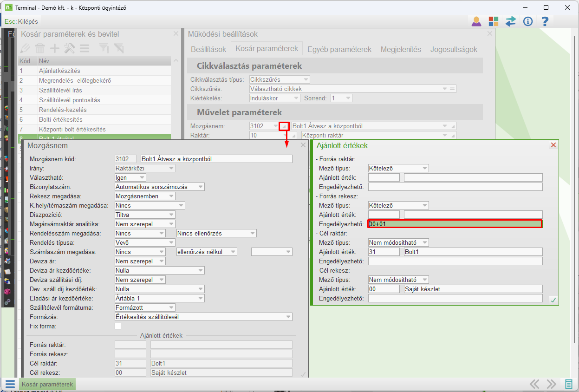Switch to the Egyéb paraméterek tab
Viewport: 579px width, 392px height.
[x=339, y=49]
